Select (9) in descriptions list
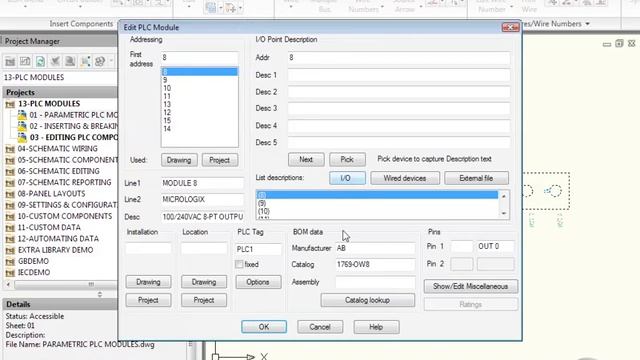Viewport: 640px width, 360px height. (377, 203)
